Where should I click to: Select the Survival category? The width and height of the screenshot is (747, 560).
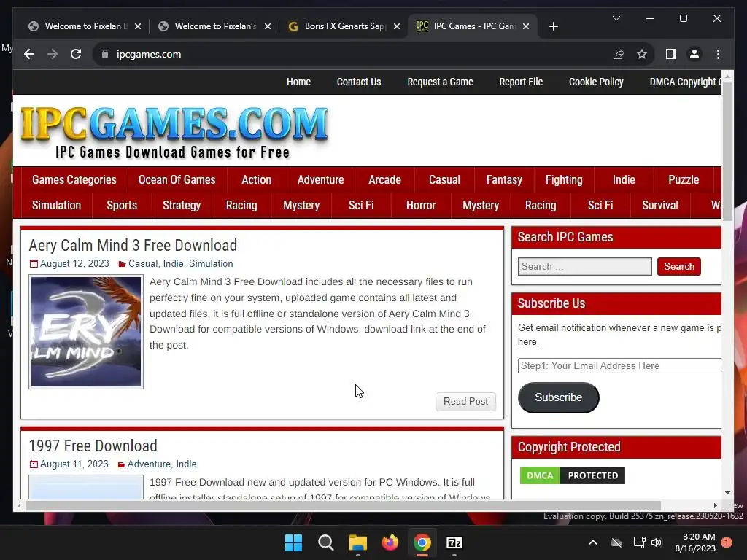click(x=659, y=205)
